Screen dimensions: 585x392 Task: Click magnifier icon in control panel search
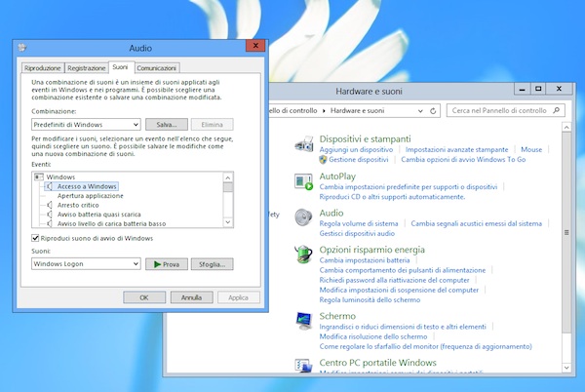[x=557, y=110]
